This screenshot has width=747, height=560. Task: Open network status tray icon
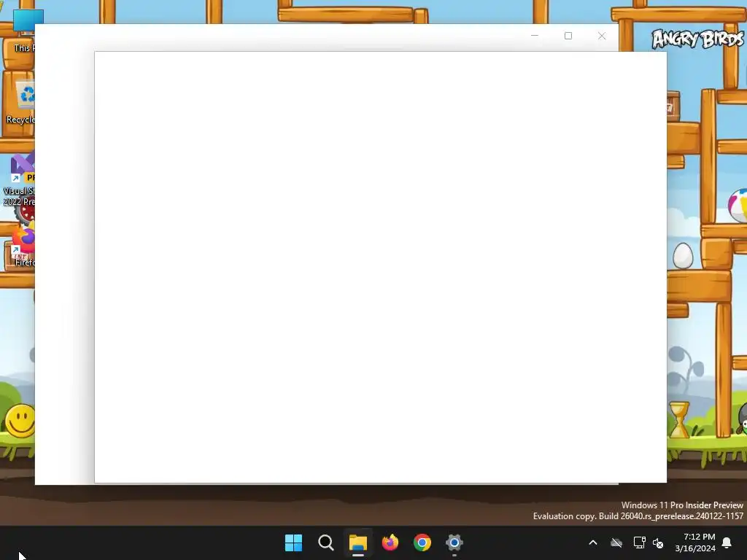(x=639, y=542)
